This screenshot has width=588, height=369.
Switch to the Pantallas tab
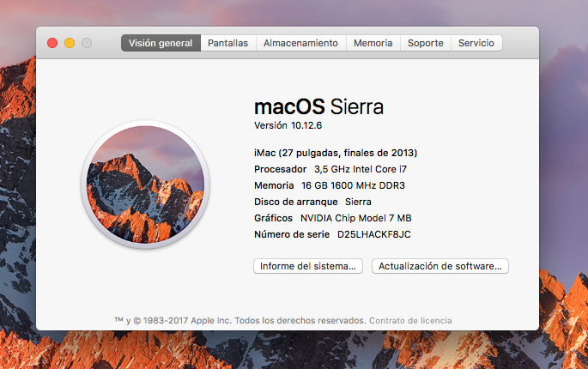[x=228, y=43]
